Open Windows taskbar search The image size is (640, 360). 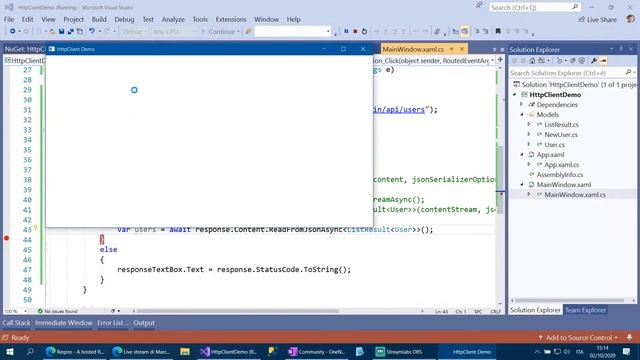(30, 352)
